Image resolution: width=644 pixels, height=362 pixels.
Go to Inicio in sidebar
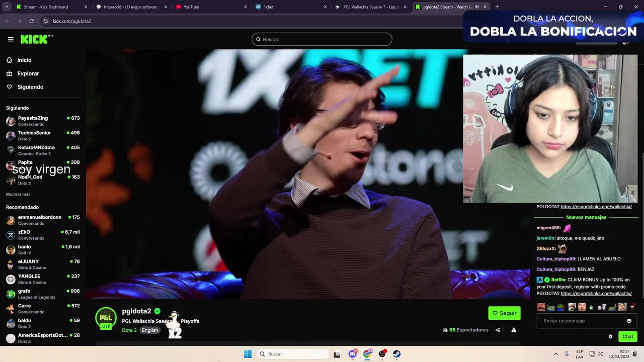point(24,60)
